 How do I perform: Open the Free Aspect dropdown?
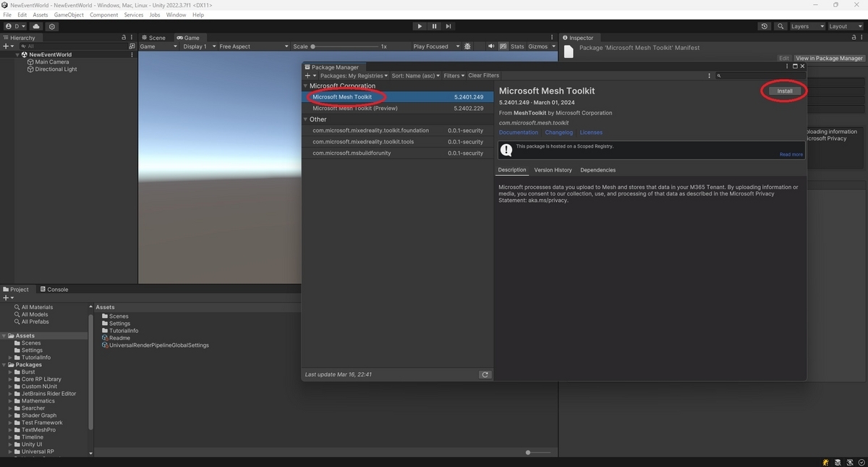pos(252,46)
